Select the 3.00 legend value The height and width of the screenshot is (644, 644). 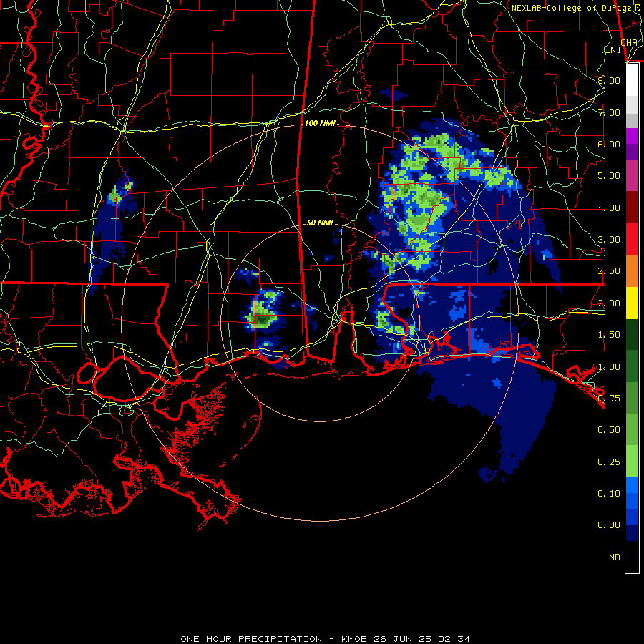coord(609,240)
